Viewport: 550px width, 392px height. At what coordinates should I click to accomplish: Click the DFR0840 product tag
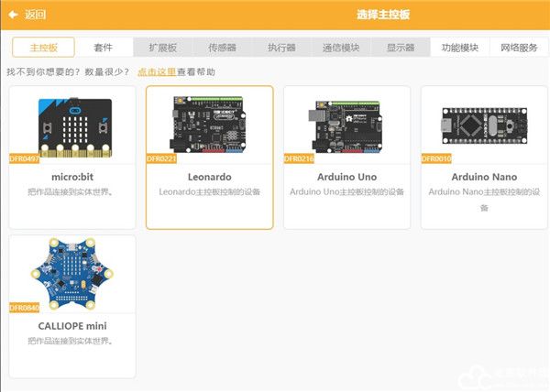click(x=25, y=308)
